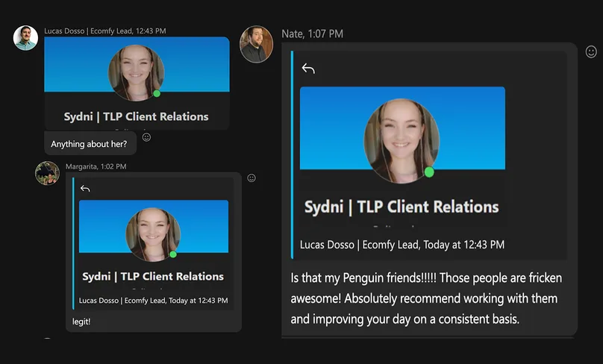Click "Anything about her?" message bubble
This screenshot has width=603, height=364.
pos(90,143)
